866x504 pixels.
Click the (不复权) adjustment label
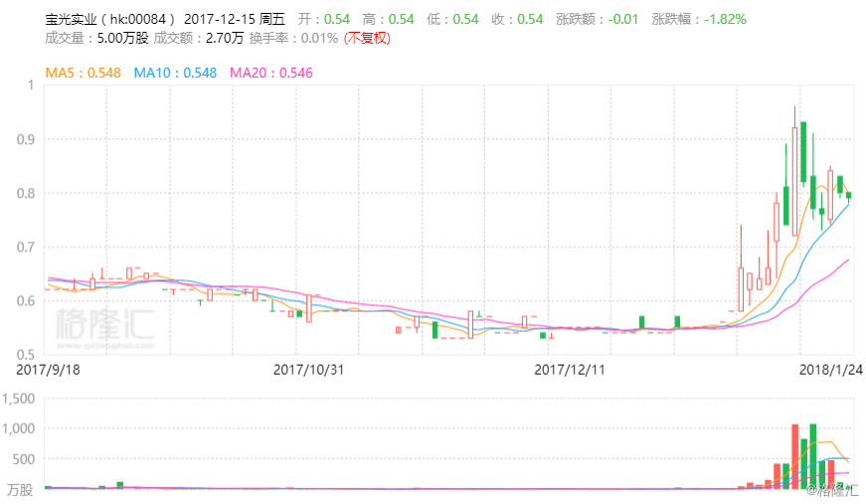coord(367,38)
